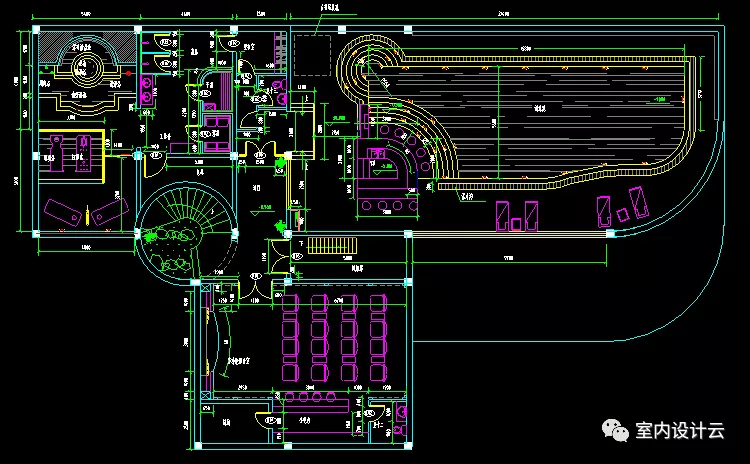Screen dimensions: 750x464
Task: Select the circular spiral staircase in the plan
Action: point(186,233)
